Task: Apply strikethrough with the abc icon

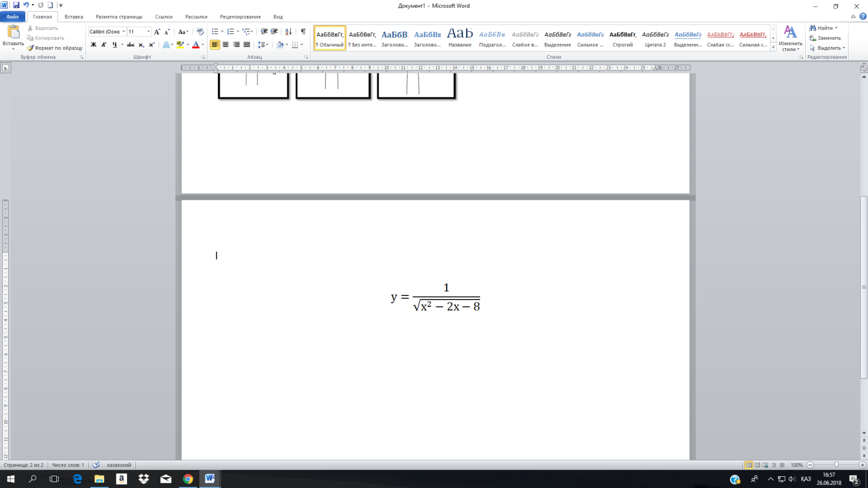Action: click(130, 45)
